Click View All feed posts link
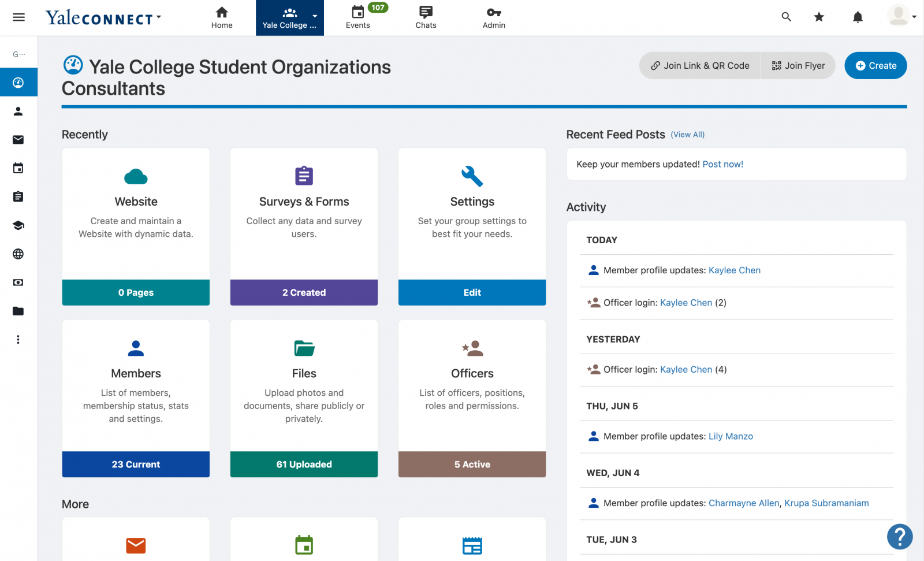This screenshot has width=924, height=561. (687, 135)
